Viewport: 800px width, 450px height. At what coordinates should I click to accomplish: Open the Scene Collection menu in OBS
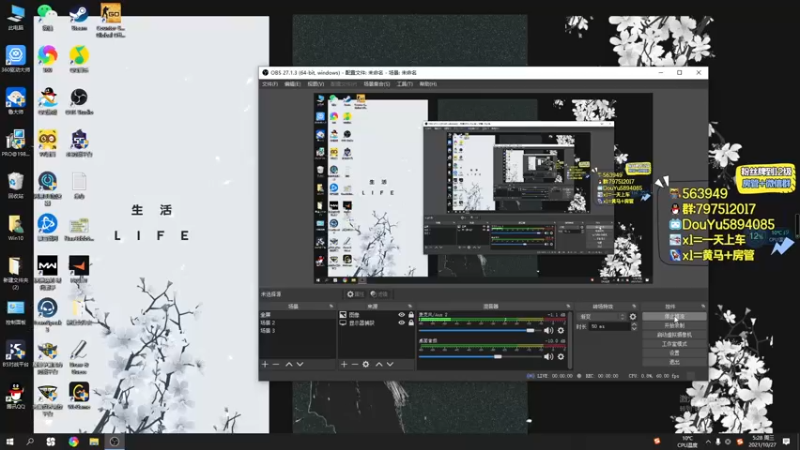pyautogui.click(x=377, y=84)
